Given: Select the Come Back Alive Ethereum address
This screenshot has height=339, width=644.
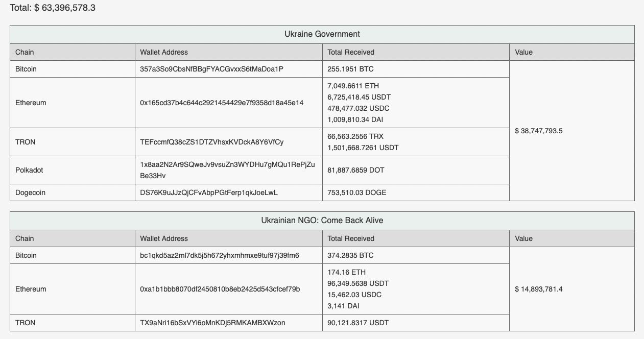Looking at the screenshot, I should point(220,289).
